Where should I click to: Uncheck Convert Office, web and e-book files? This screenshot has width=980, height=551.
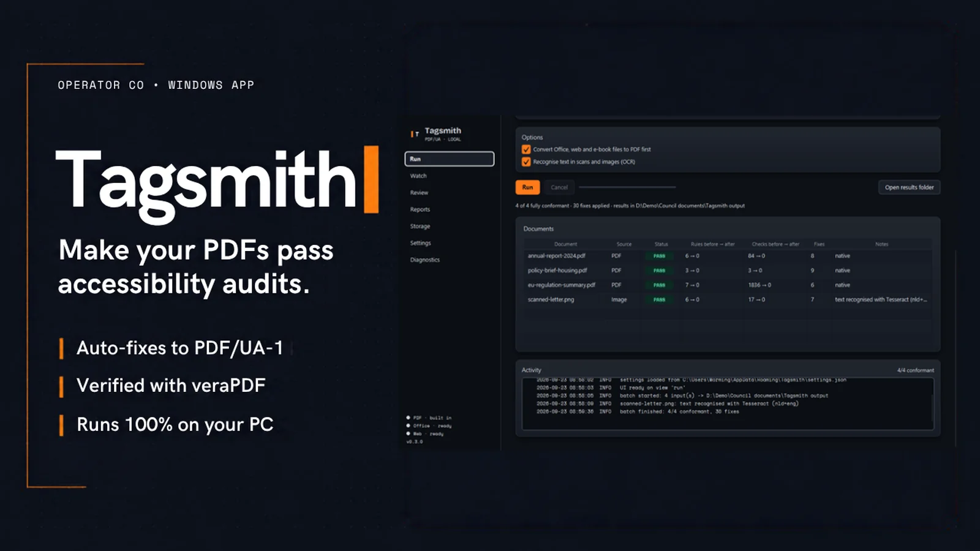point(526,149)
